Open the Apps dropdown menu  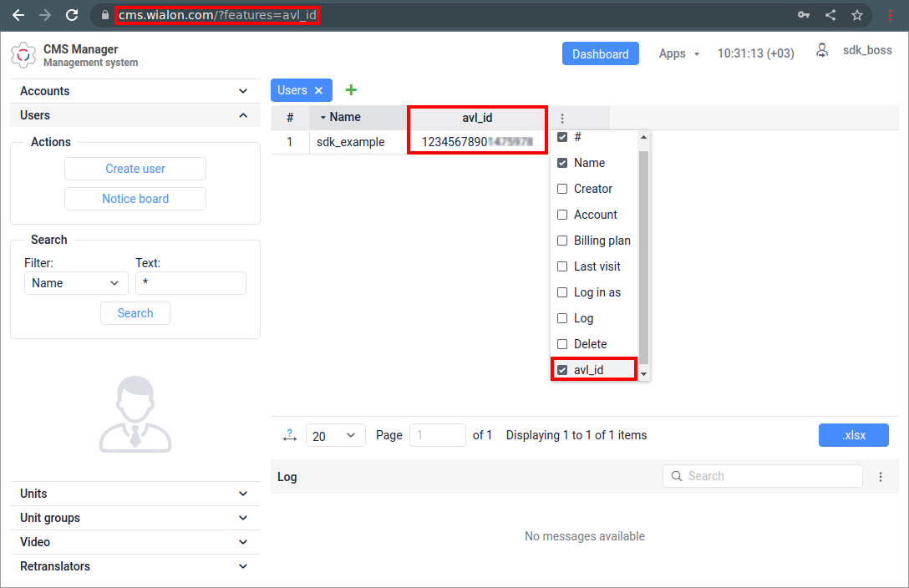pos(679,54)
